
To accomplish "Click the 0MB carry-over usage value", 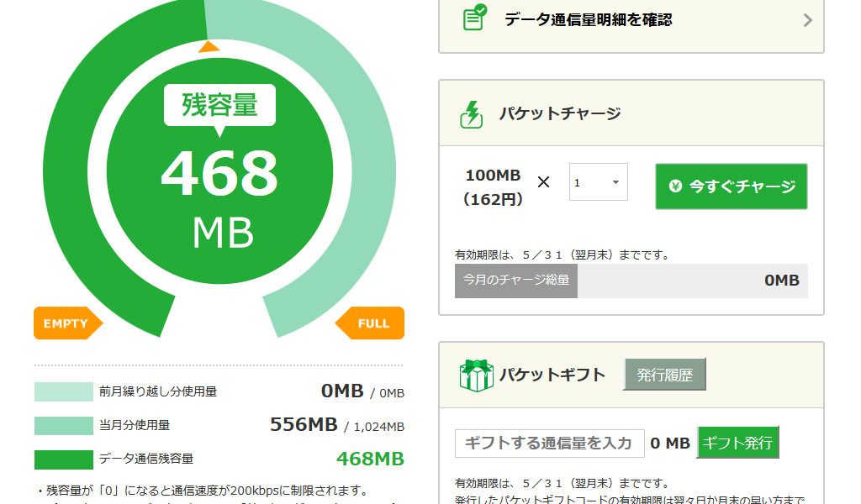I will 343,391.
